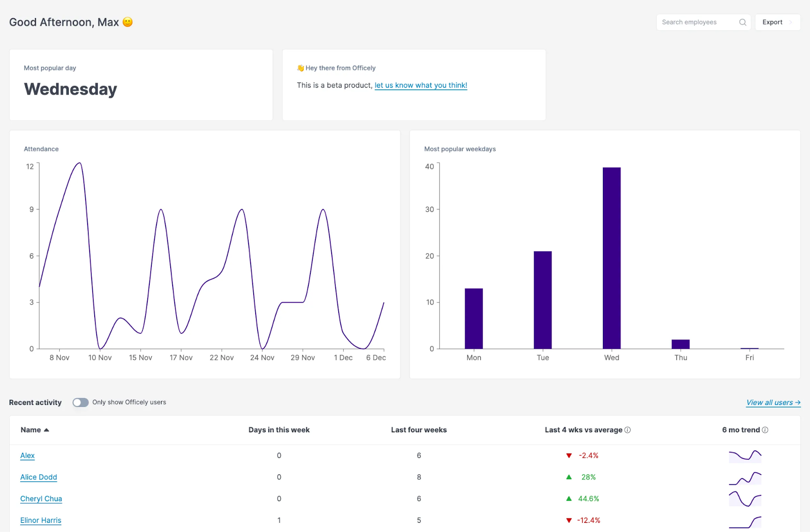Image resolution: width=810 pixels, height=532 pixels.
Task: Click info icon beside 6 mo trend
Action: click(x=765, y=430)
